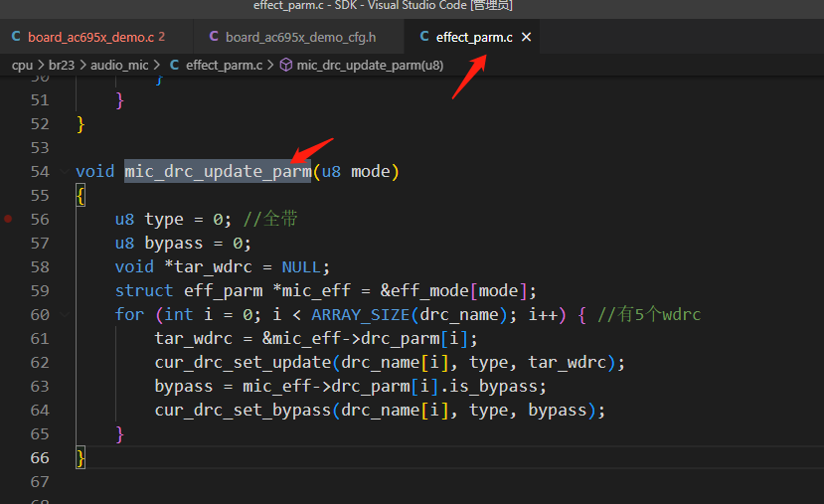Image resolution: width=824 pixels, height=504 pixels.
Task: Open the br23 breadcrumb folder
Action: pos(62,66)
